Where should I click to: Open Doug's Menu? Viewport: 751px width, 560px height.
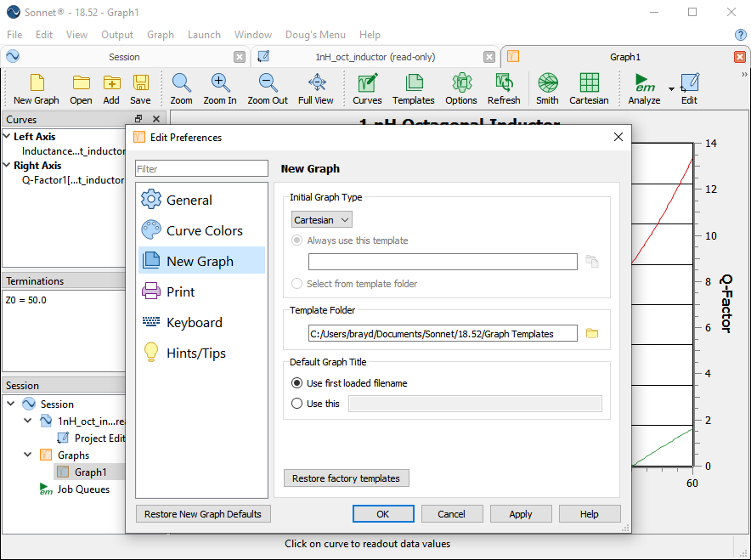[315, 35]
